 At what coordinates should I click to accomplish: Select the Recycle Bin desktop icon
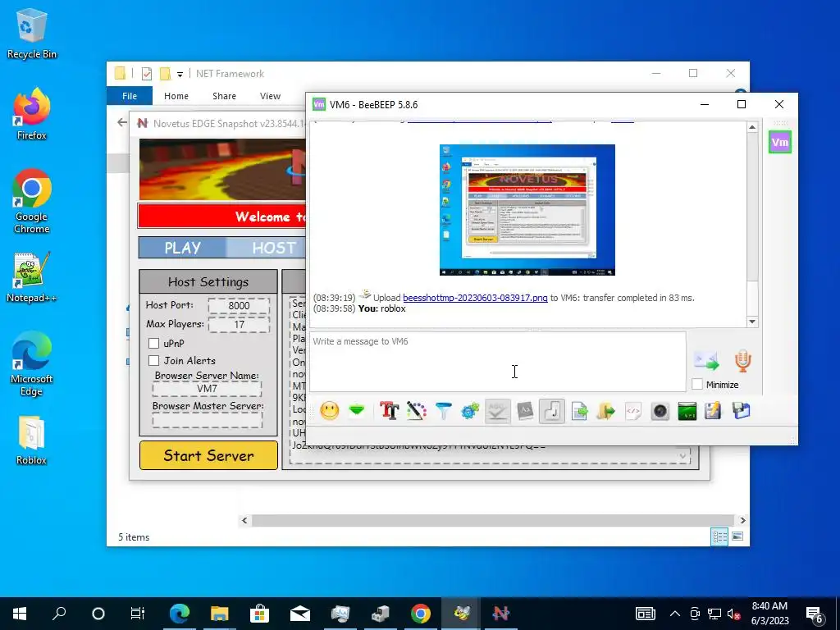pyautogui.click(x=32, y=33)
